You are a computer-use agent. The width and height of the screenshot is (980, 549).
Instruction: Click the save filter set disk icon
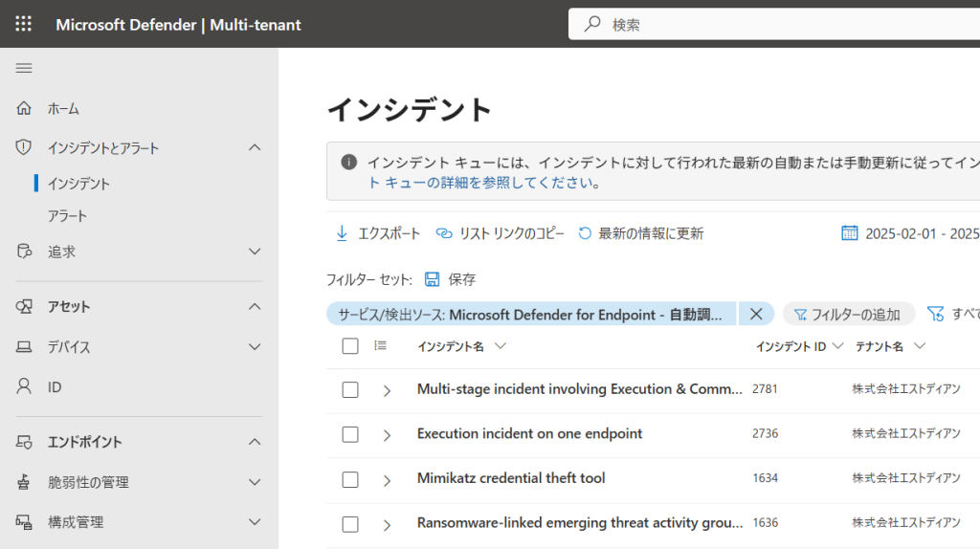432,279
